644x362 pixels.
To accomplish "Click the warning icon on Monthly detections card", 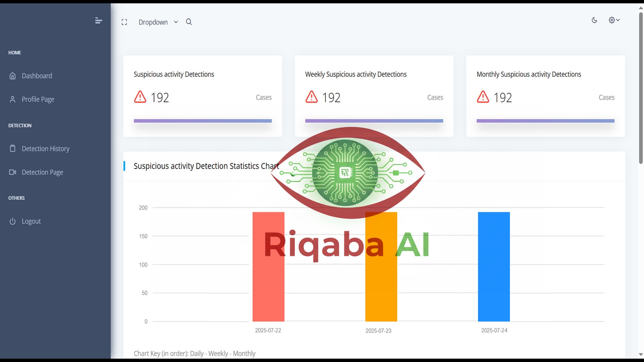I will click(x=483, y=97).
